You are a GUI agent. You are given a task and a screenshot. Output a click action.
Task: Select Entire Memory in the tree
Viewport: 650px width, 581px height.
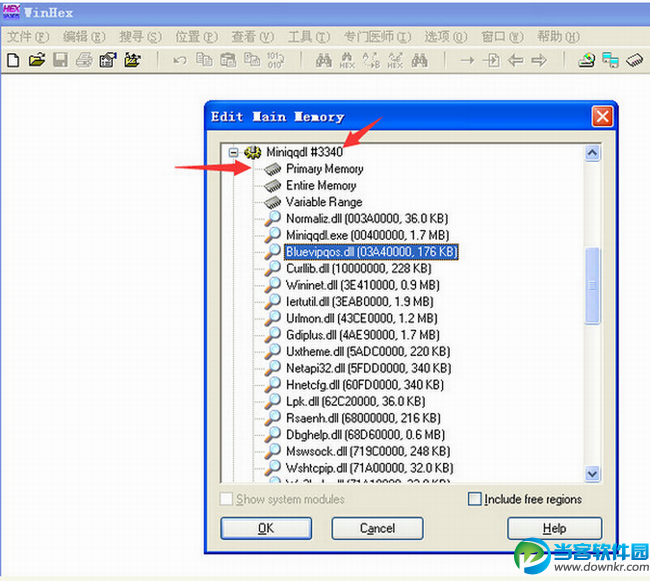click(x=321, y=185)
